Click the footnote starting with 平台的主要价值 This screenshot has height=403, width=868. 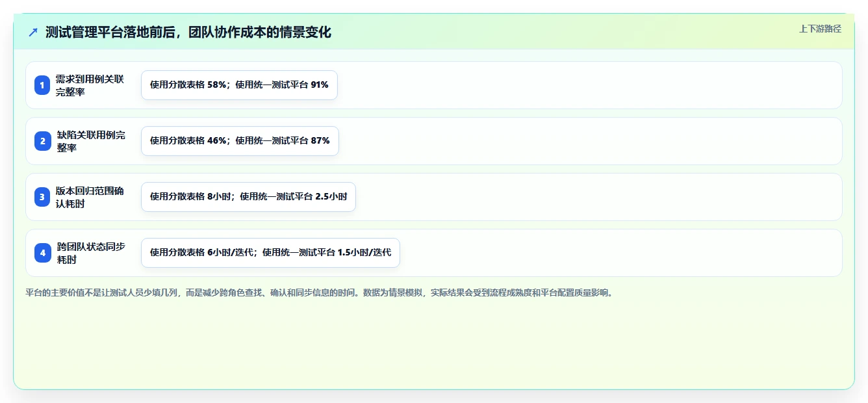(319, 293)
